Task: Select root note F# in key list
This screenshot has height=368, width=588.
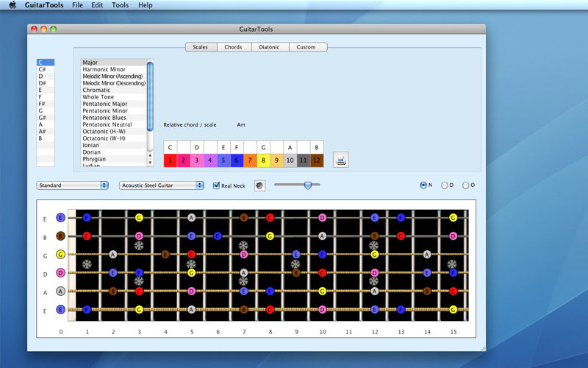Action: 46,104
